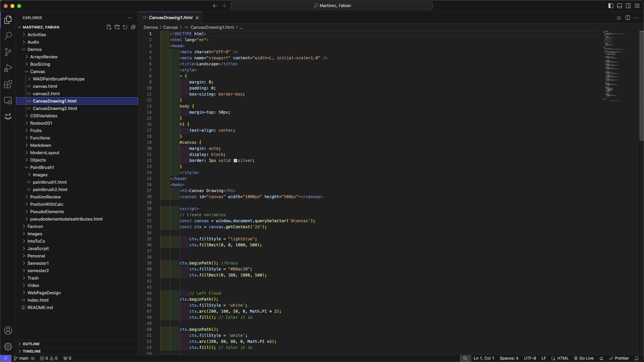Toggle the secondary side bar visibility
The image size is (644, 362).
628,6
